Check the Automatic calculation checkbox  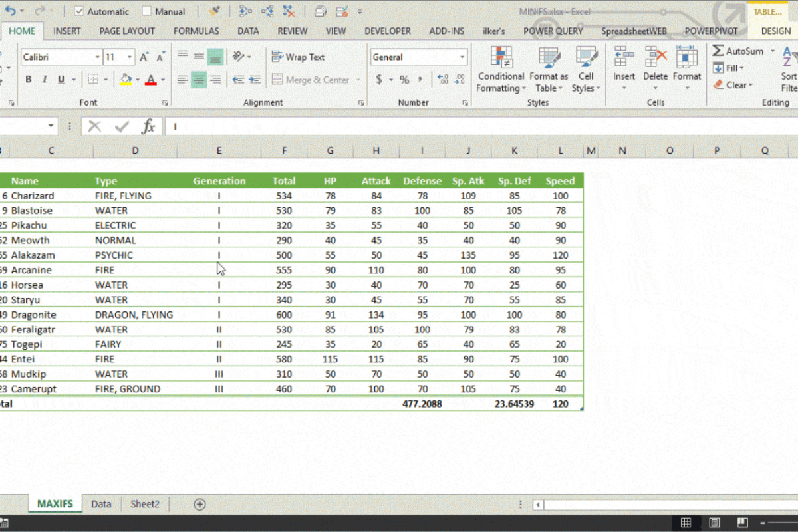tap(79, 11)
